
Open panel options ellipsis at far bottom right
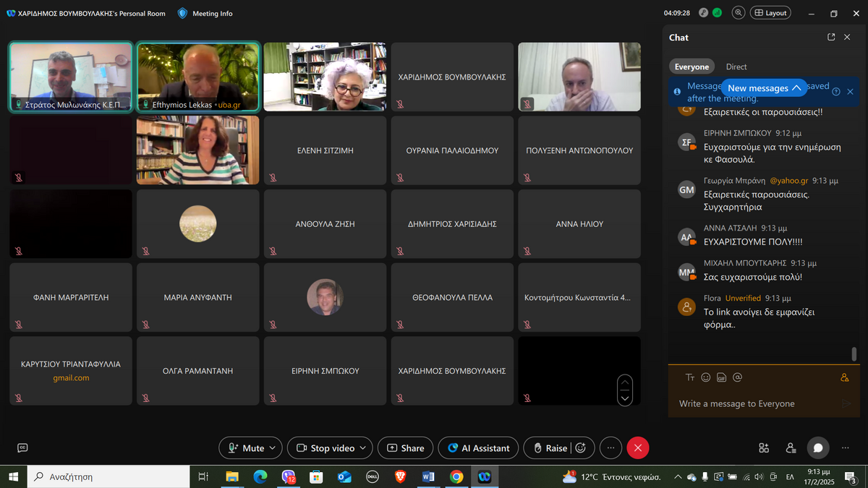point(845,448)
